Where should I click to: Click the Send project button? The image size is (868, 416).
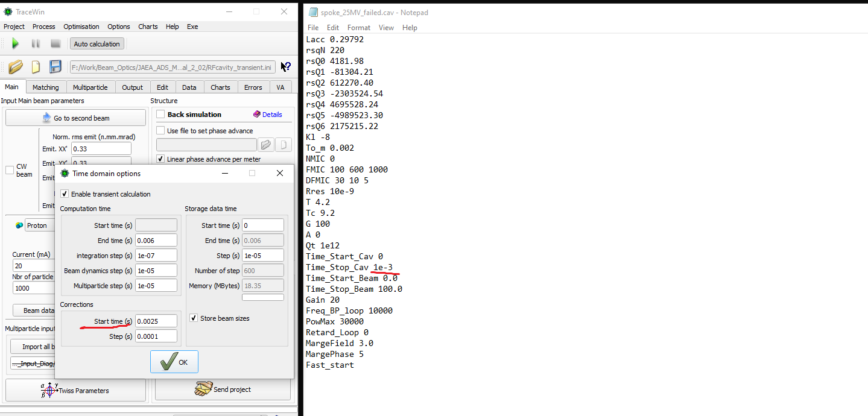223,389
